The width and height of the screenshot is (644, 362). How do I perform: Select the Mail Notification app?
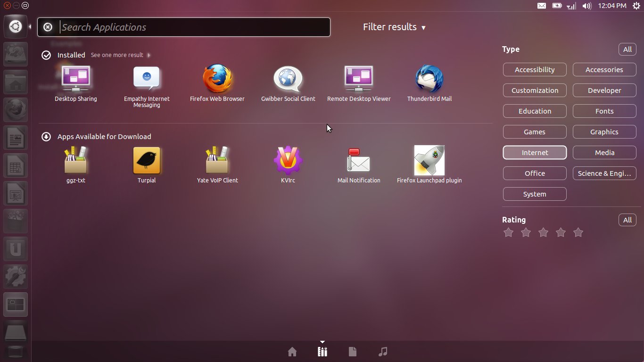pyautogui.click(x=359, y=165)
